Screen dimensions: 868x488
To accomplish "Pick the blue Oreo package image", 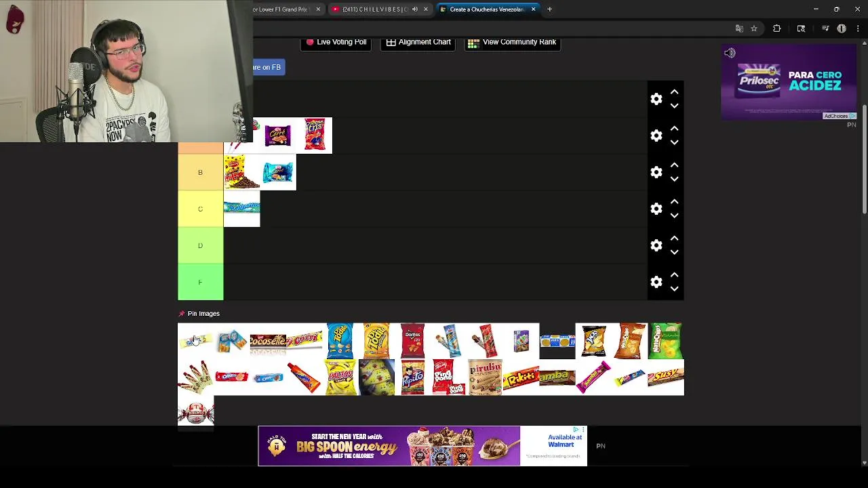I will click(x=268, y=378).
